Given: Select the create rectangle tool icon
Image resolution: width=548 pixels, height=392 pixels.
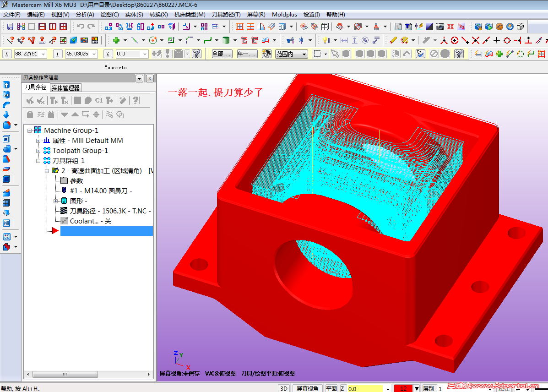Looking at the screenshot, I should click(171, 40).
